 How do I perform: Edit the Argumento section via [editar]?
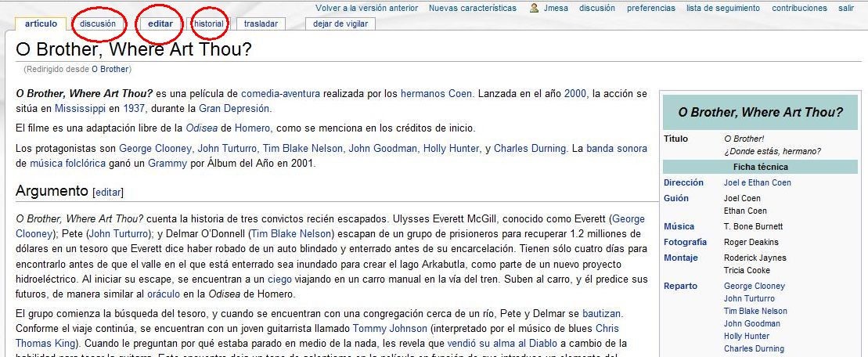point(108,193)
